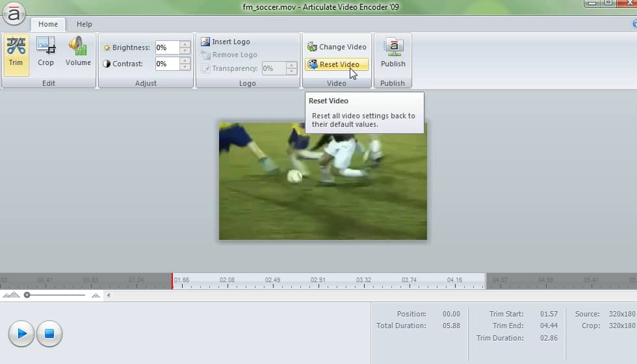Click the Publish button

393,53
